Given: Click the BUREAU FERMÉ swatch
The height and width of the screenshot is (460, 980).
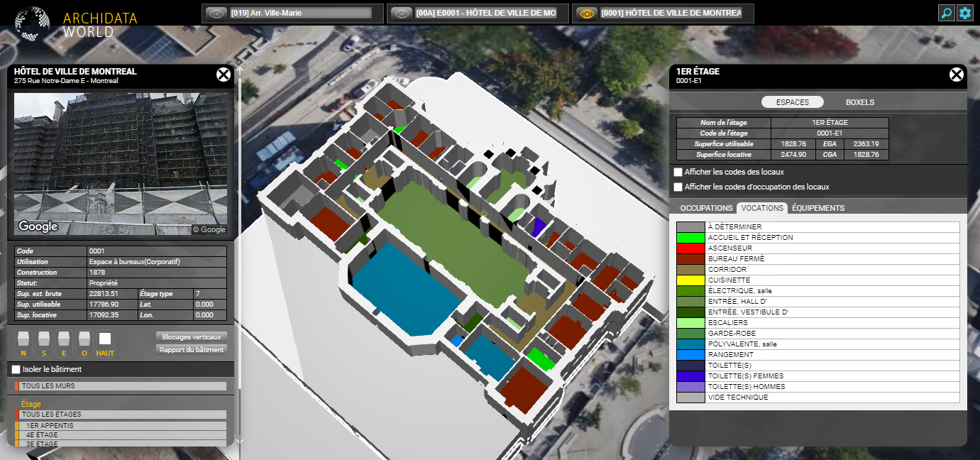Looking at the screenshot, I should pyautogui.click(x=690, y=259).
